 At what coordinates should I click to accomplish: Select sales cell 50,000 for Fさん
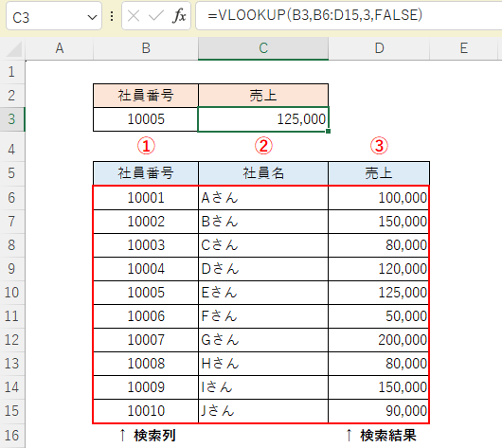click(379, 316)
